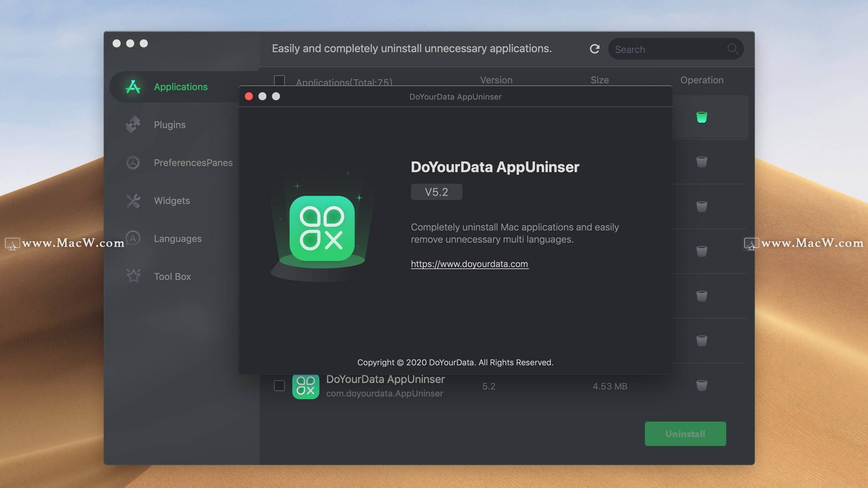Viewport: 868px width, 488px height.
Task: Click the com.doyourdata.AppUninser bundle identifier
Action: point(384,393)
